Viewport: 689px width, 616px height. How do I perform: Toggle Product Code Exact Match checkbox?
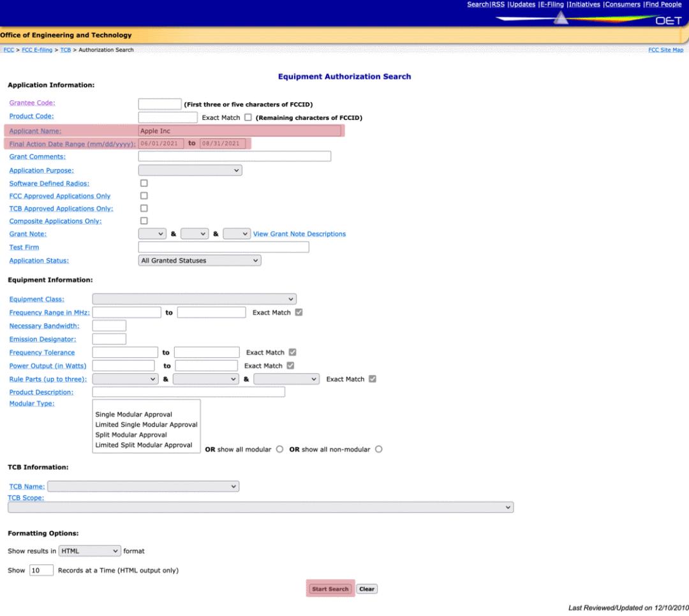(x=248, y=117)
